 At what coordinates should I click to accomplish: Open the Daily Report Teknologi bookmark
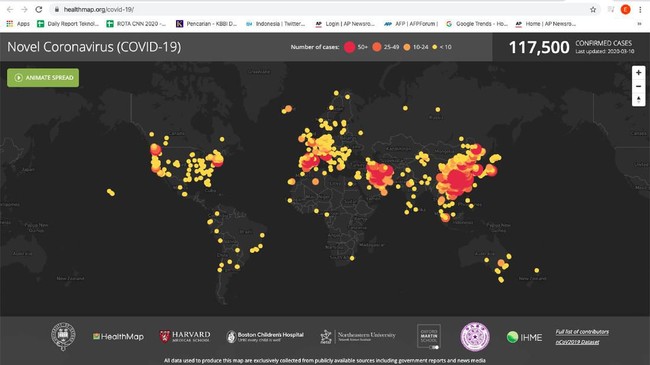(x=68, y=24)
